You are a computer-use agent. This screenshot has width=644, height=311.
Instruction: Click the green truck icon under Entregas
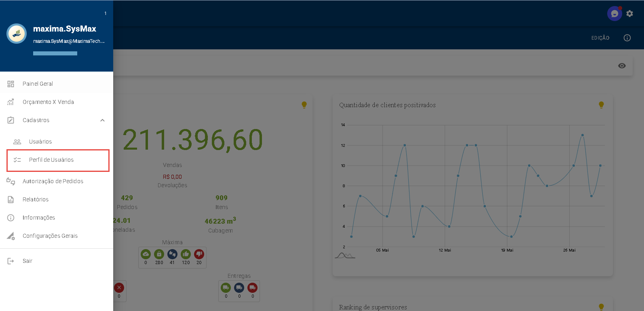click(226, 288)
